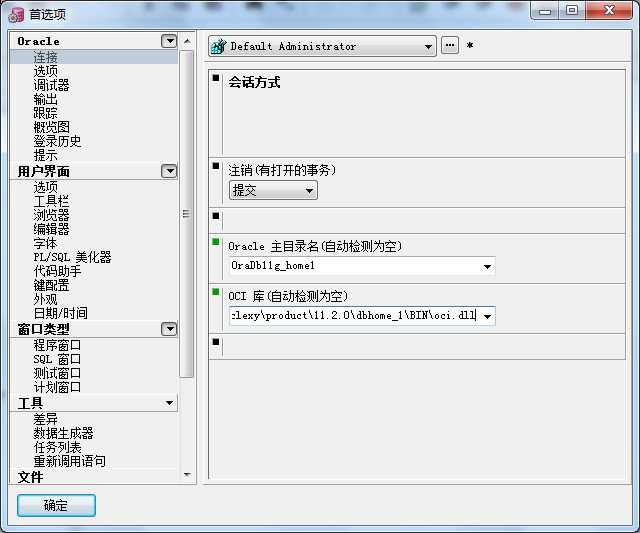This screenshot has height=533, width=640.
Task: Click the green marker beside Oracle 主目录名
Action: point(216,242)
